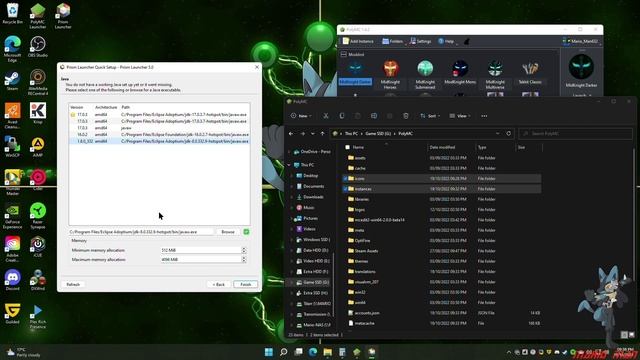The image size is (640, 360).
Task: Adjust the maximum memory allocation stepper
Action: (x=244, y=260)
